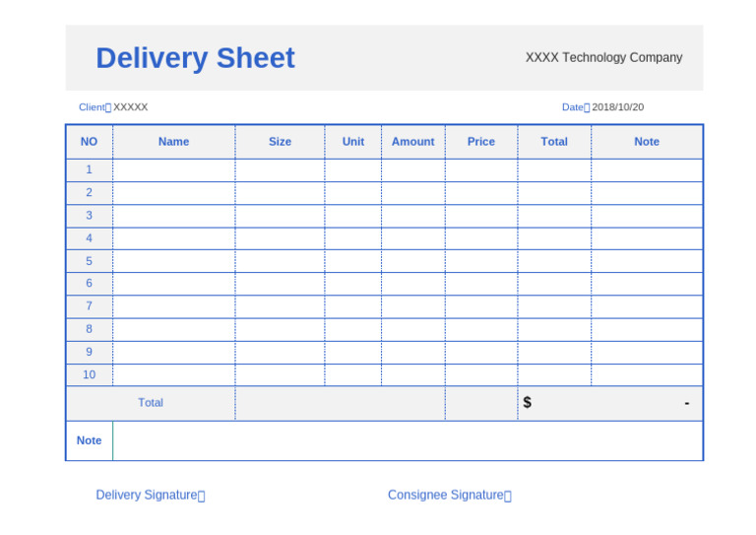Click the 'Delivery Sheet' title
The image size is (756, 535).
(195, 58)
